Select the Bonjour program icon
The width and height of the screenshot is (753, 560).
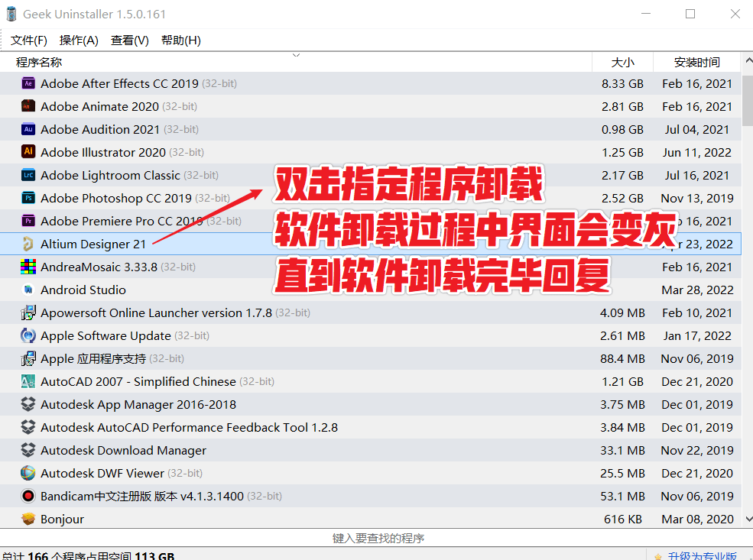pos(28,519)
